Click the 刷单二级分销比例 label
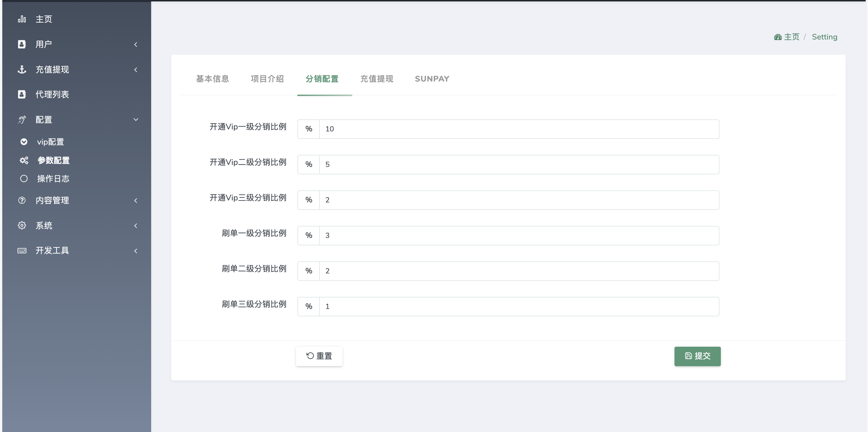Viewport: 868px width, 432px height. 254,269
